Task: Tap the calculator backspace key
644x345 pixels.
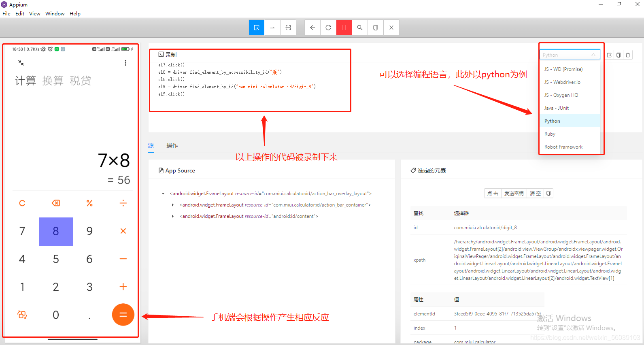Action: click(56, 203)
